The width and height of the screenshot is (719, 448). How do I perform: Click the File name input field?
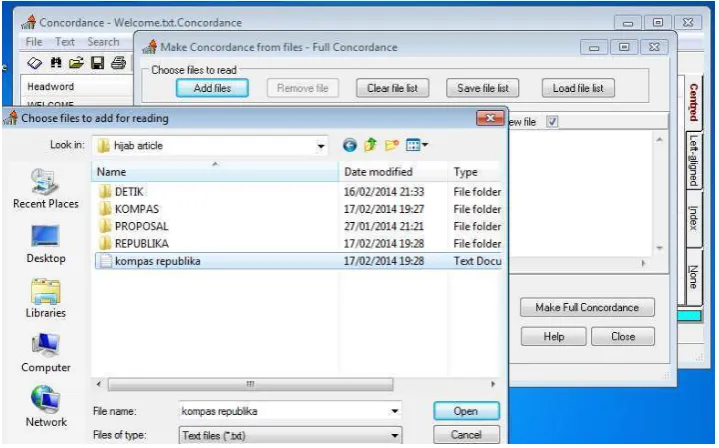click(284, 411)
